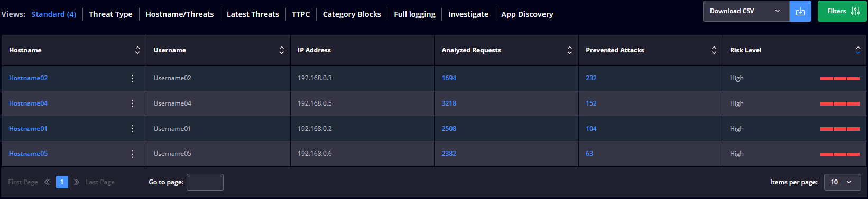
Task: Toggle sort order on Analyzed Requests column
Action: [569, 50]
